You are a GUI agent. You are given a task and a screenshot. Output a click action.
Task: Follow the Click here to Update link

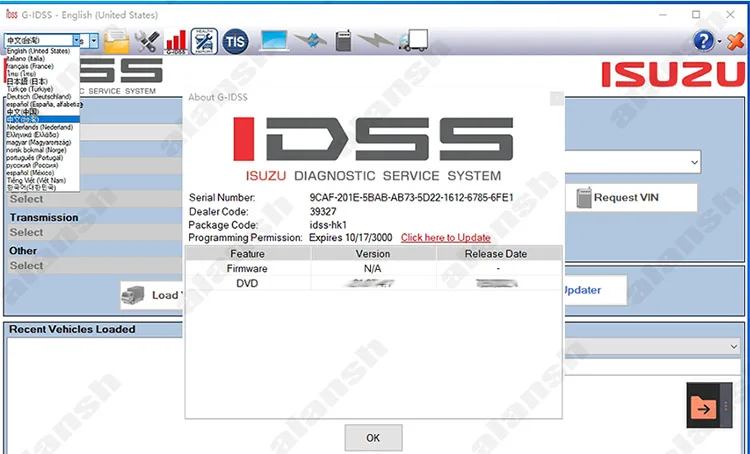446,238
